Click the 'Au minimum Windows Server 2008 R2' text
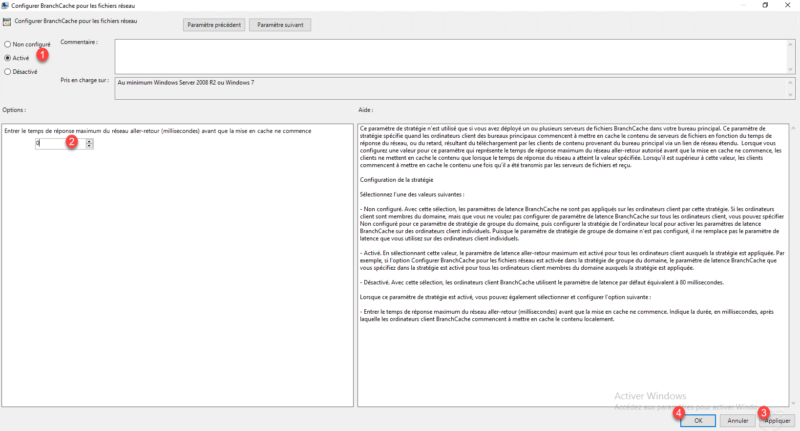Image resolution: width=800 pixels, height=431 pixels. (186, 83)
